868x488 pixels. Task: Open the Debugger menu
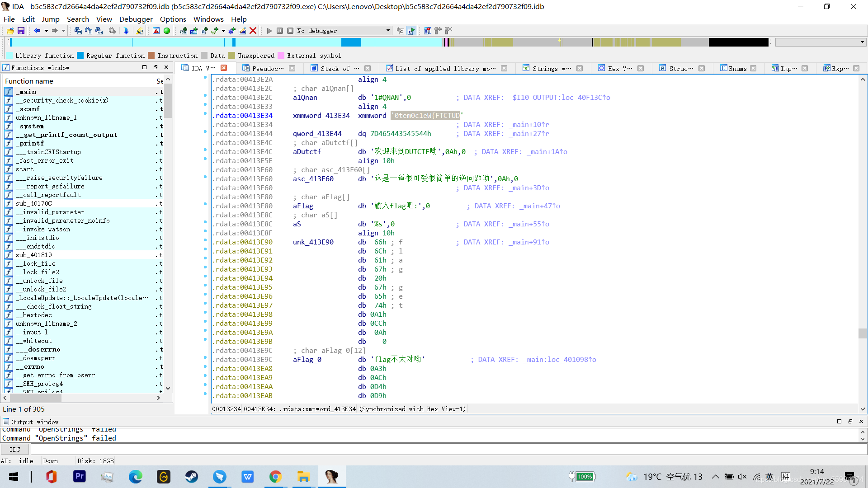[136, 19]
